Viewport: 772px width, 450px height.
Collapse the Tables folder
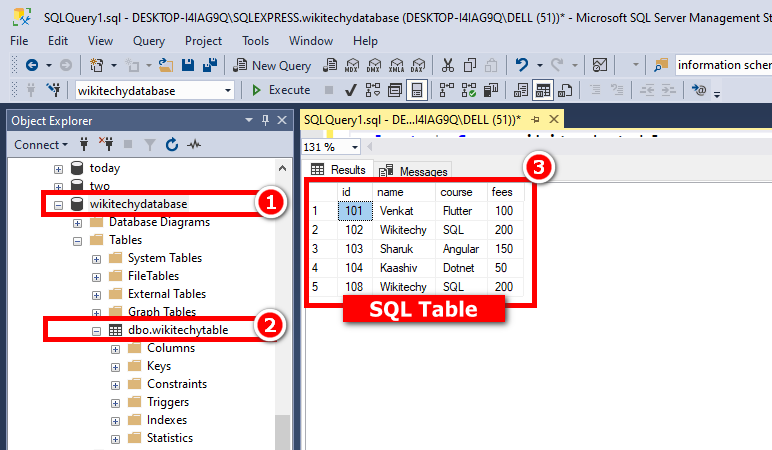[x=77, y=241]
